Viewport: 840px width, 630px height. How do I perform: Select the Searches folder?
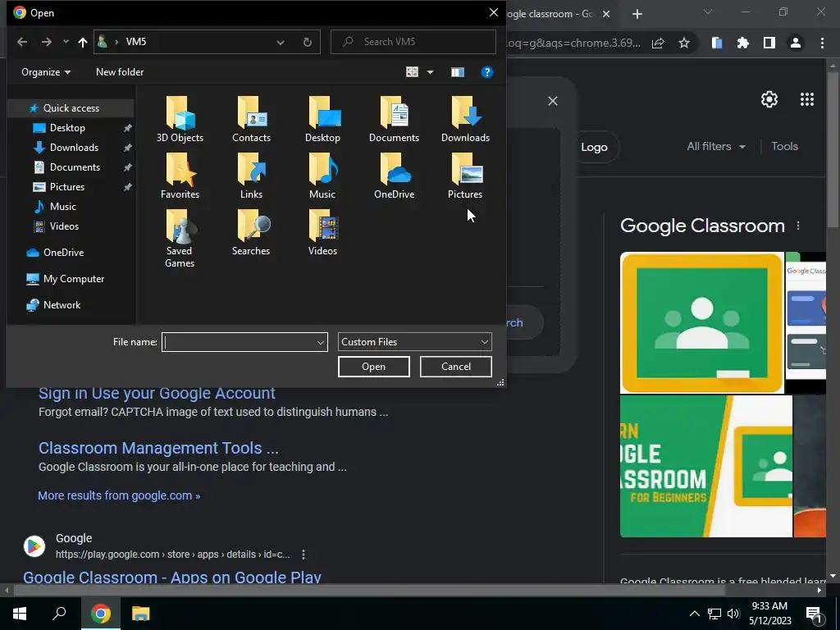coord(251,232)
